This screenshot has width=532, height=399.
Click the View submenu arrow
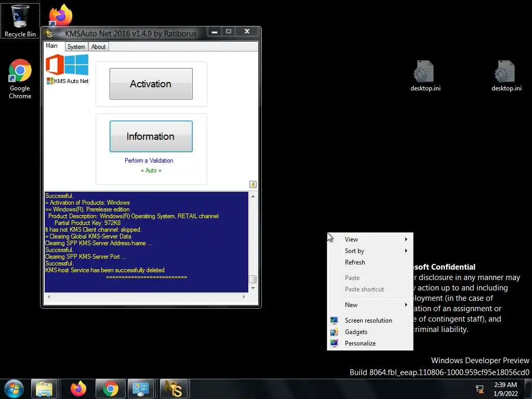[406, 239]
